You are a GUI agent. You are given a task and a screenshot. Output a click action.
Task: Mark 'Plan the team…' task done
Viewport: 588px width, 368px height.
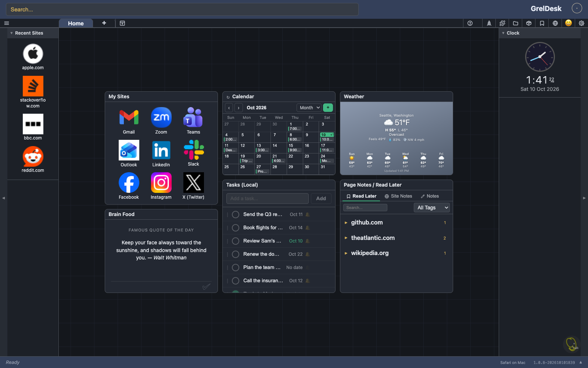click(x=236, y=268)
